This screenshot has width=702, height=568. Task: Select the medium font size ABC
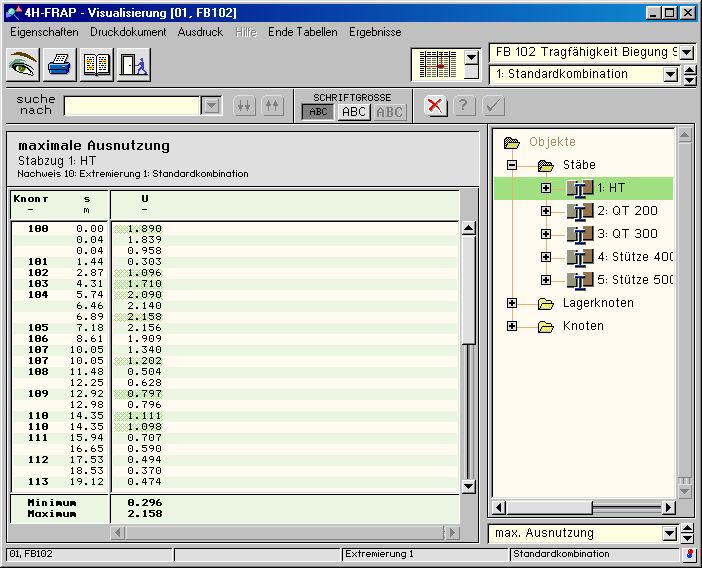point(354,112)
